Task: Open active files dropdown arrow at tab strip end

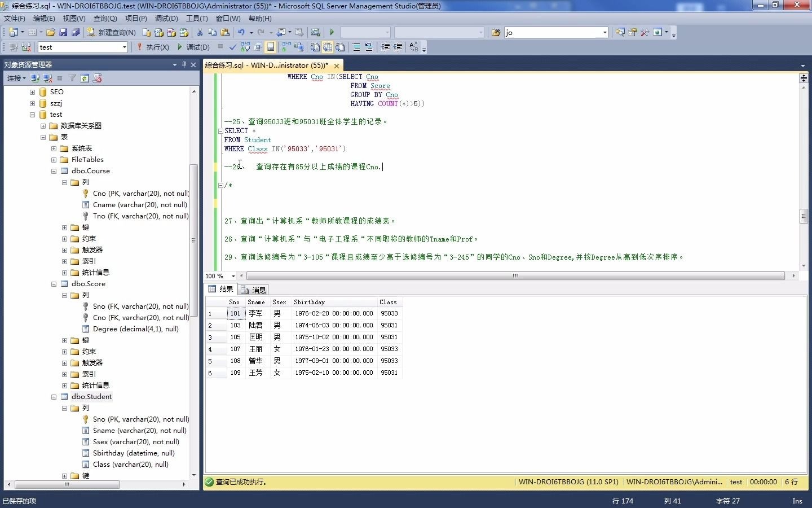Action: [803, 66]
